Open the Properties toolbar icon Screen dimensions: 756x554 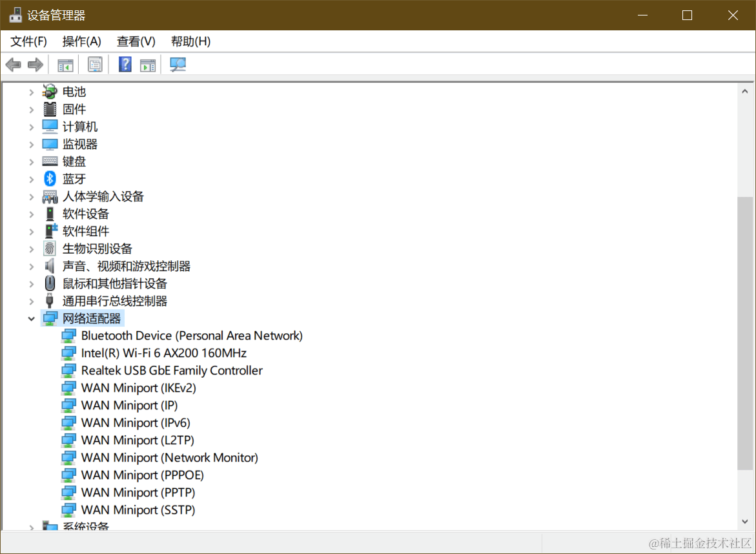click(x=95, y=65)
